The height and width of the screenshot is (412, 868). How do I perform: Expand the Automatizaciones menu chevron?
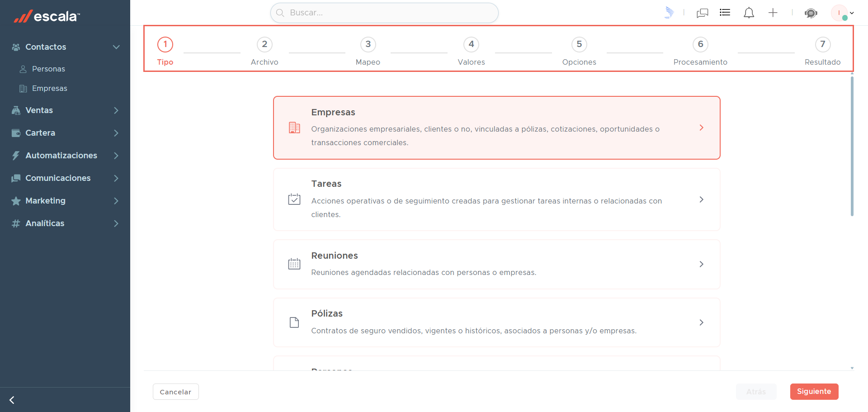click(x=116, y=156)
